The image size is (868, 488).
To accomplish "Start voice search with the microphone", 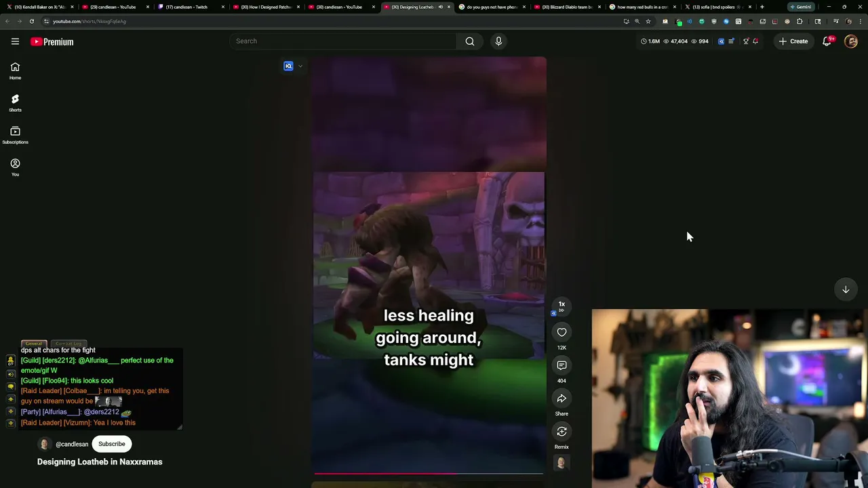I will (x=498, y=41).
